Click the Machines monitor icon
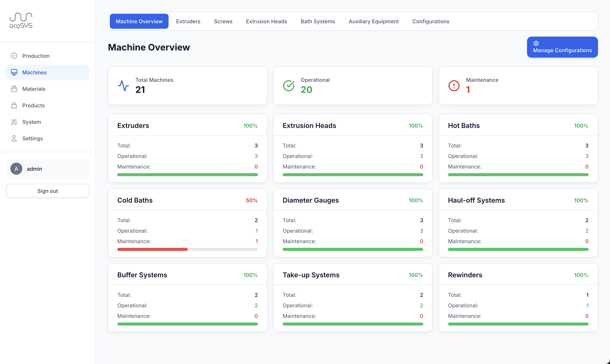The width and height of the screenshot is (610, 364). pos(14,72)
